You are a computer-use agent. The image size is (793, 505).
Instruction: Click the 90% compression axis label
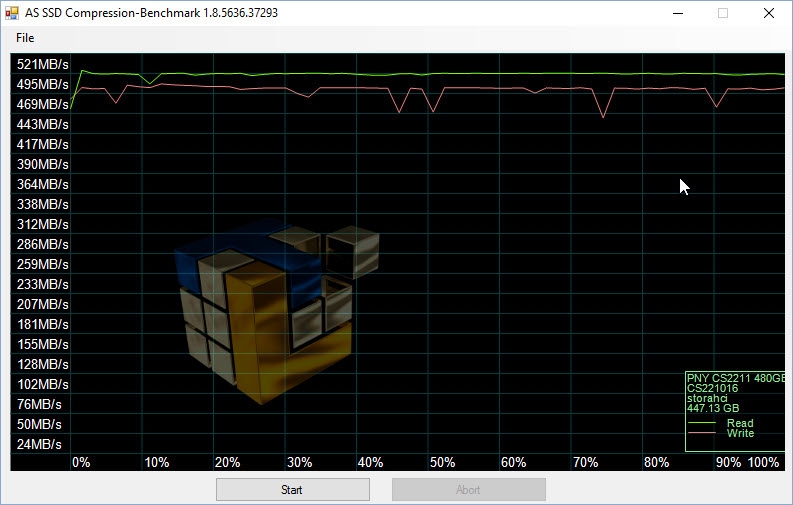point(729,463)
